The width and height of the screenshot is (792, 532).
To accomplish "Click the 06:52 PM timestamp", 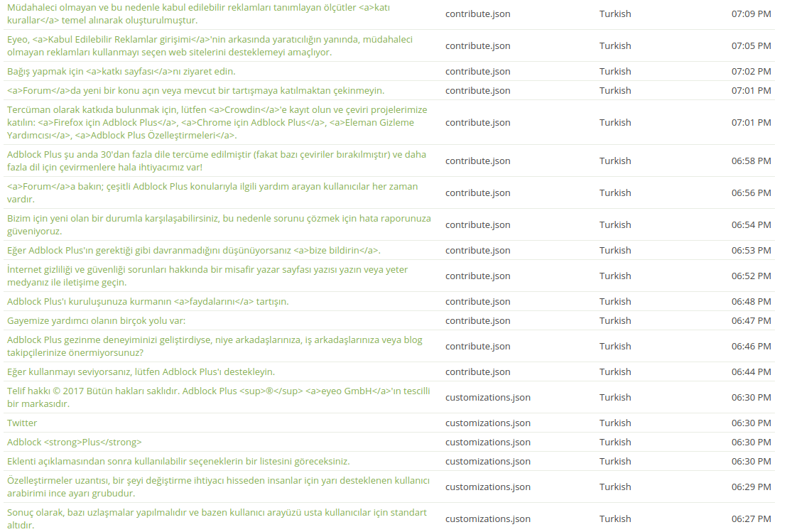I will 751,276.
